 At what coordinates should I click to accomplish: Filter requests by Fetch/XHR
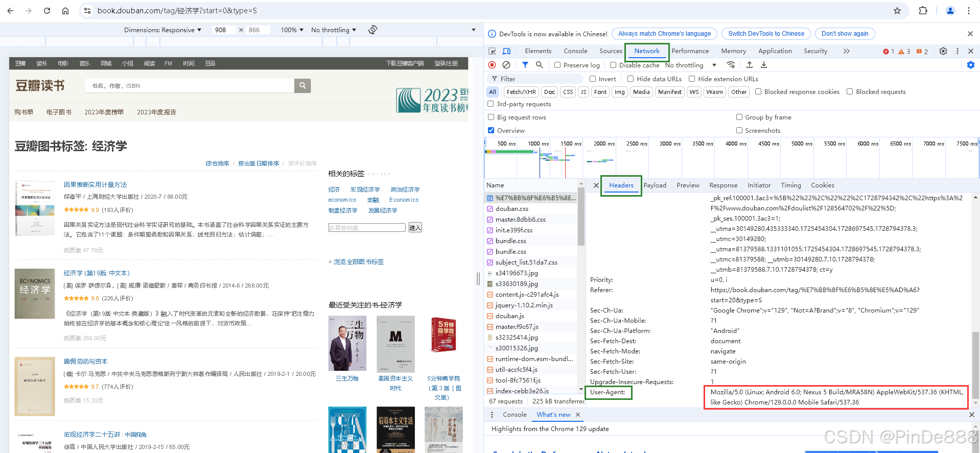click(521, 92)
